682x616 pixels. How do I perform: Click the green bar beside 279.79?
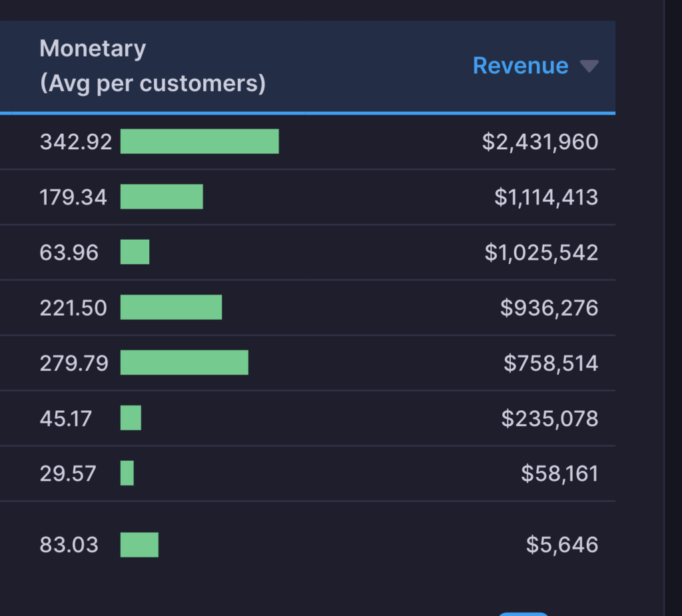coord(184,362)
